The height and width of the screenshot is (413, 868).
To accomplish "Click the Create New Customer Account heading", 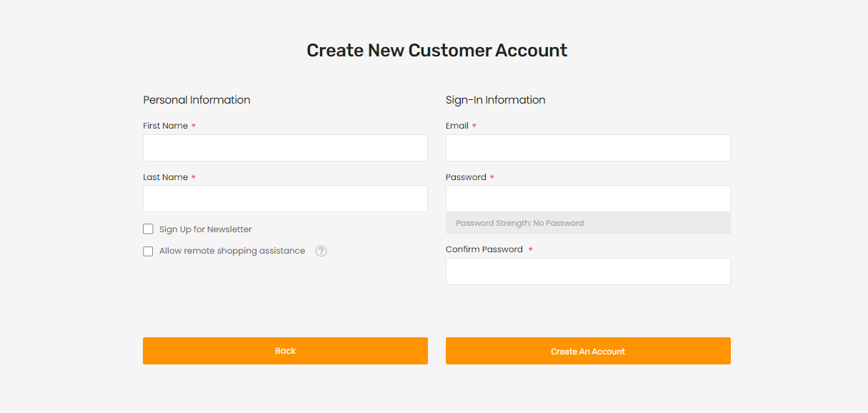I will (x=437, y=51).
